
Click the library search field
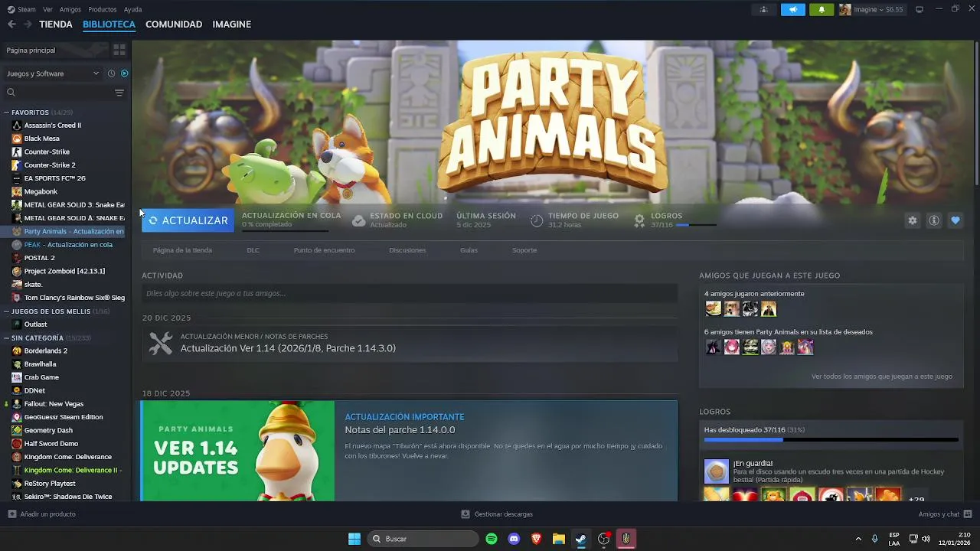[x=59, y=93]
